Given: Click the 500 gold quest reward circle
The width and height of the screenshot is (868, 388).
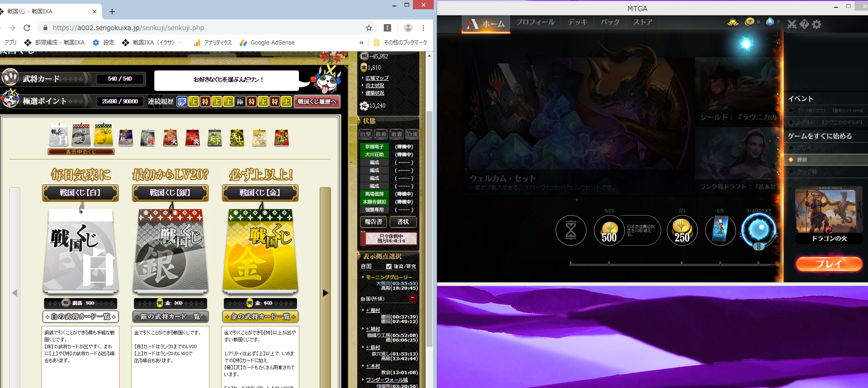Looking at the screenshot, I should tap(609, 230).
